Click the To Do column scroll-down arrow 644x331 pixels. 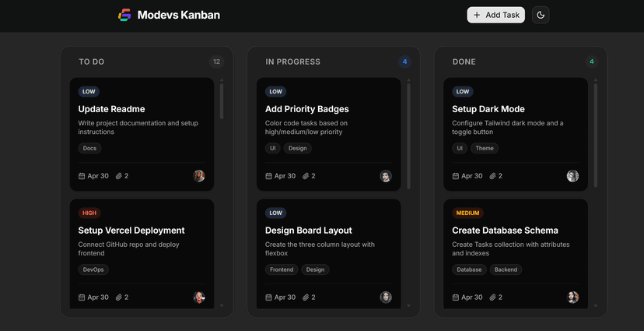pyautogui.click(x=222, y=305)
